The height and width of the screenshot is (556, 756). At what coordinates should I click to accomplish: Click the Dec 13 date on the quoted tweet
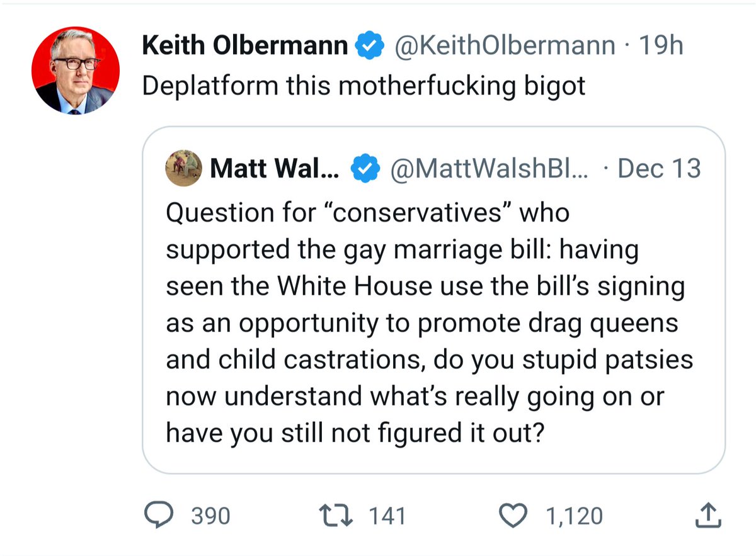click(659, 168)
